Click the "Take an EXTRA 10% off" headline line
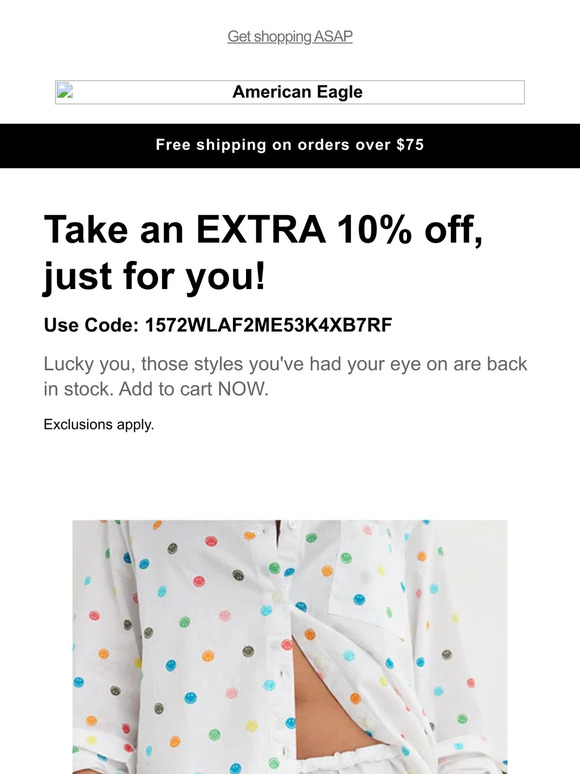The width and height of the screenshot is (580, 774). point(263,230)
